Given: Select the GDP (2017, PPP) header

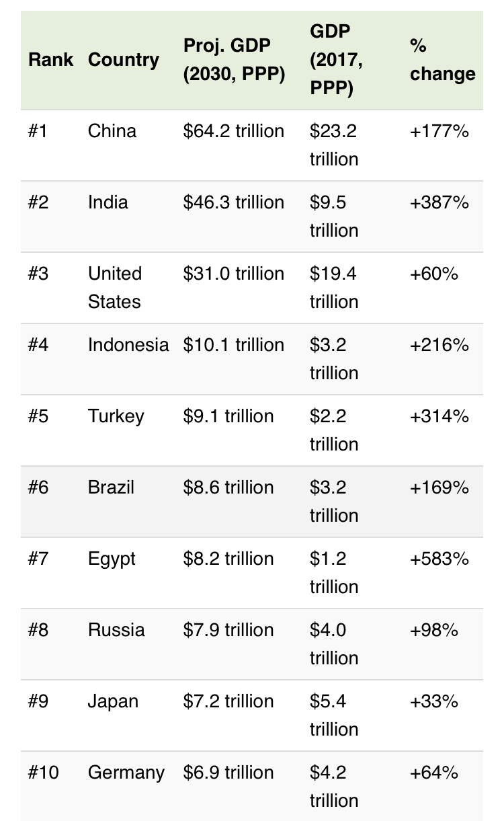Looking at the screenshot, I should click(x=337, y=60).
